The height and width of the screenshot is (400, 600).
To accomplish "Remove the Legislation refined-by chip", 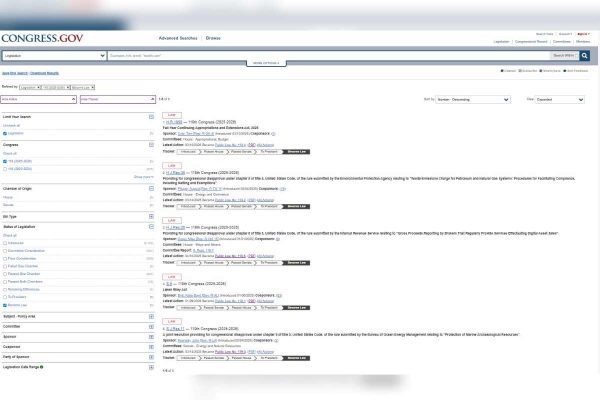I will coord(39,87).
